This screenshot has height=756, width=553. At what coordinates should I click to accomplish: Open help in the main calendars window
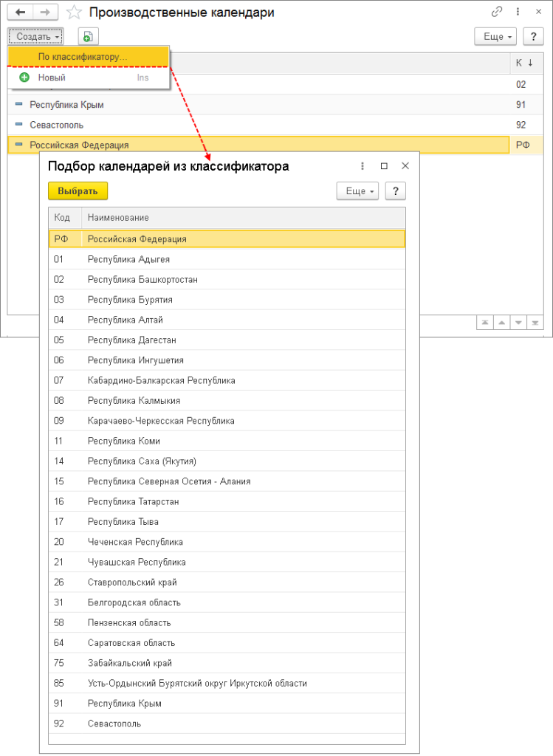pos(533,36)
